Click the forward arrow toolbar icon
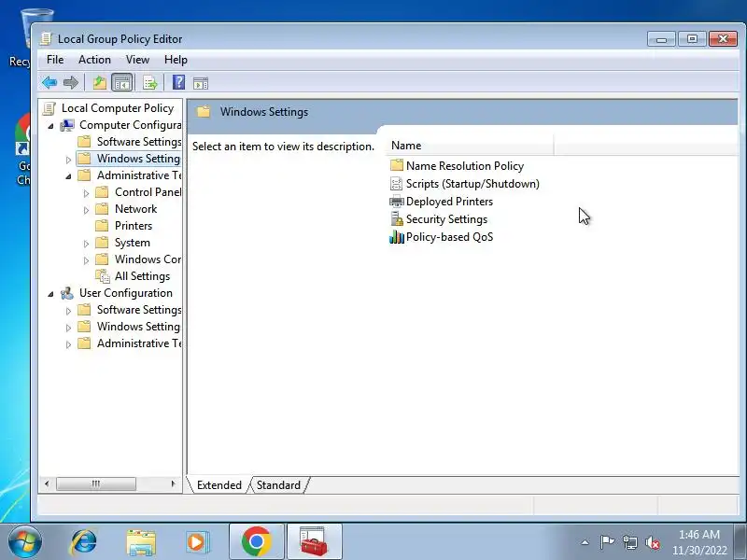The width and height of the screenshot is (747, 560). click(x=71, y=83)
